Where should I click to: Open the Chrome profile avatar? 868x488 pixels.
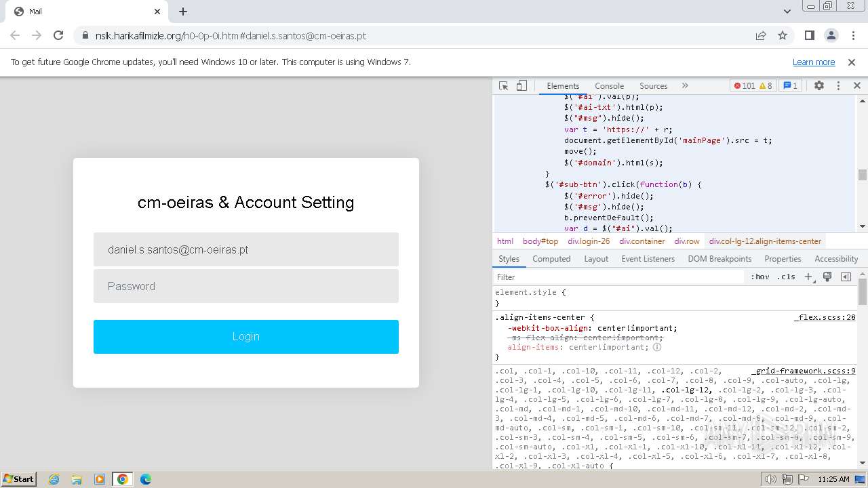(x=831, y=35)
